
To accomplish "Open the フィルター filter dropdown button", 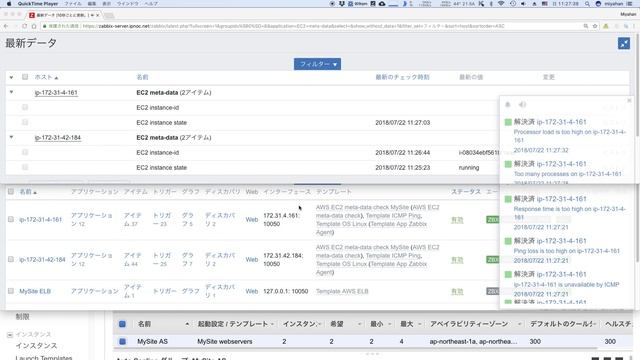I will tap(317, 64).
